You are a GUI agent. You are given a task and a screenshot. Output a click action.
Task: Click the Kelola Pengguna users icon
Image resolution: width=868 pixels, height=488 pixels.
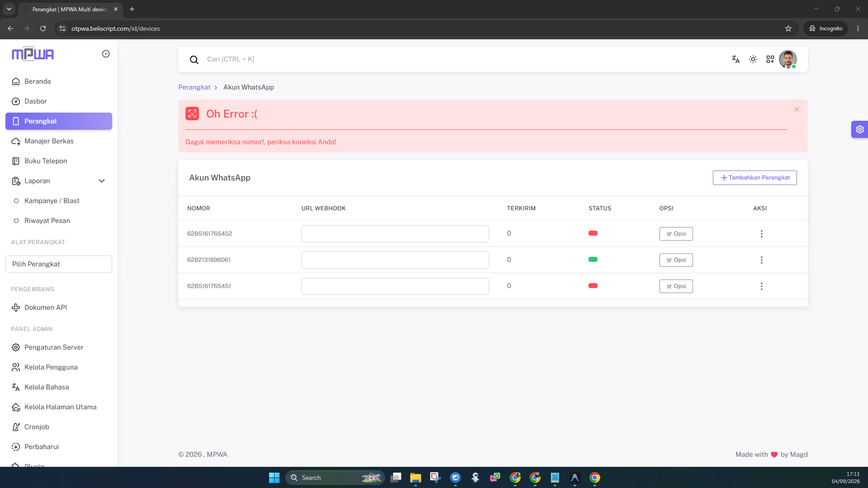[16, 367]
